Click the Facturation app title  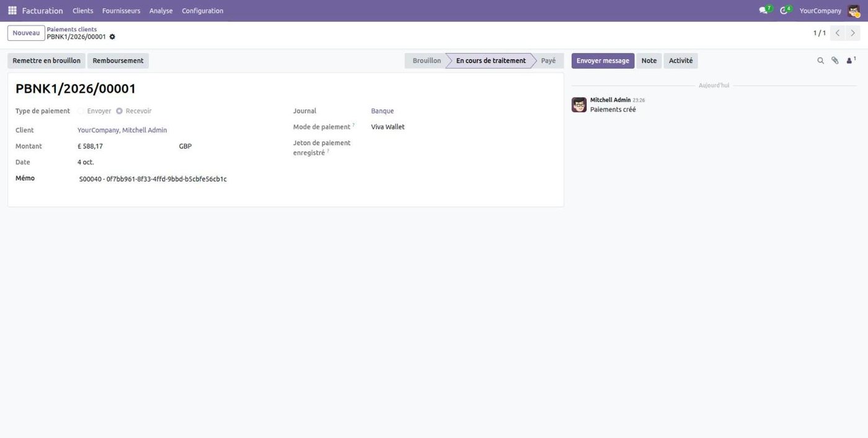(43, 11)
